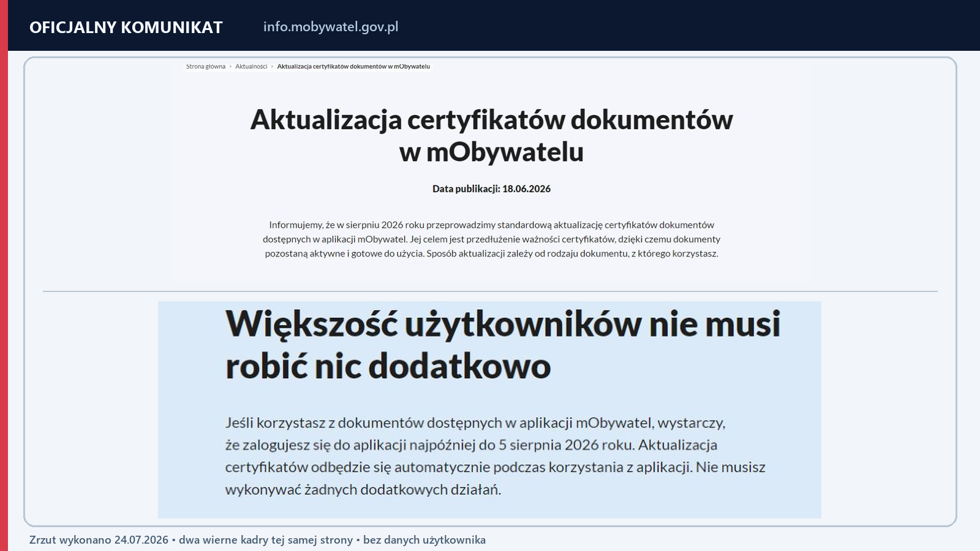This screenshot has height=551, width=980.
Task: Open the 'Aktualności' breadcrumb link
Action: pos(251,66)
